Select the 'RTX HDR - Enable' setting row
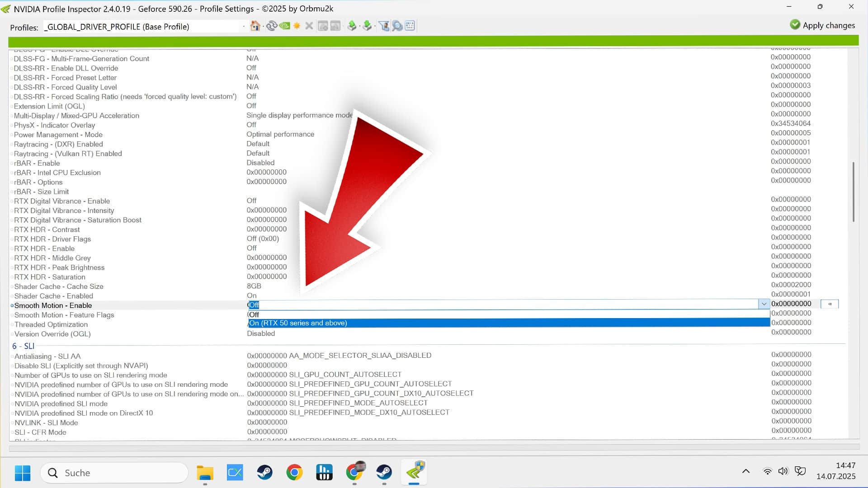This screenshot has height=488, width=868. 44,249
